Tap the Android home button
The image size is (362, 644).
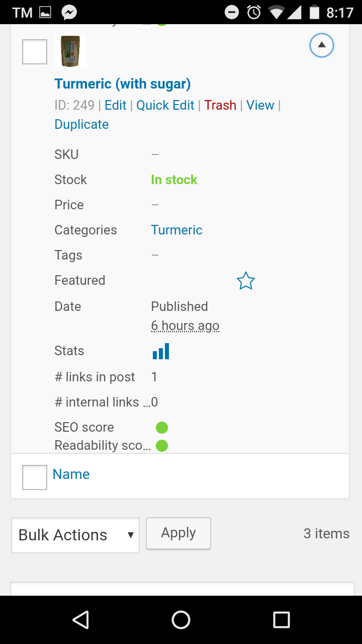181,620
